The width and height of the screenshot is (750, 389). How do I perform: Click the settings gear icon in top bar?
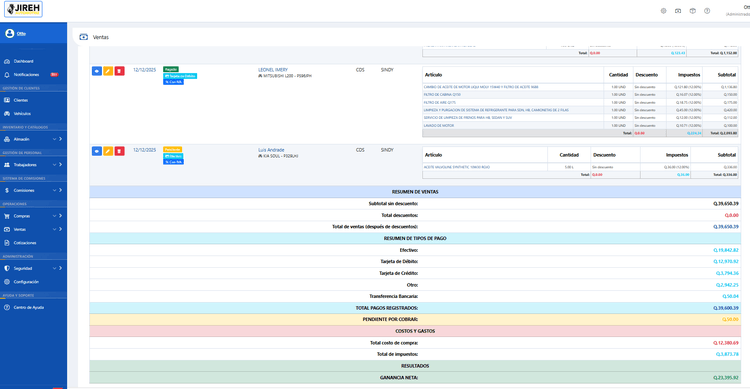click(x=663, y=11)
